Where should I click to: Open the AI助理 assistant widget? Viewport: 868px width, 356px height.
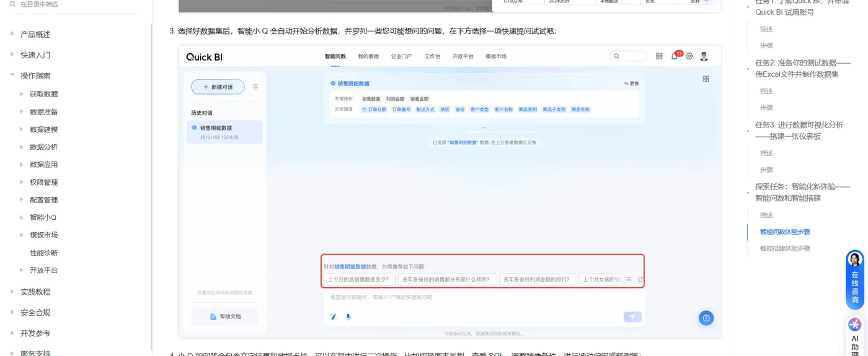pos(855,337)
